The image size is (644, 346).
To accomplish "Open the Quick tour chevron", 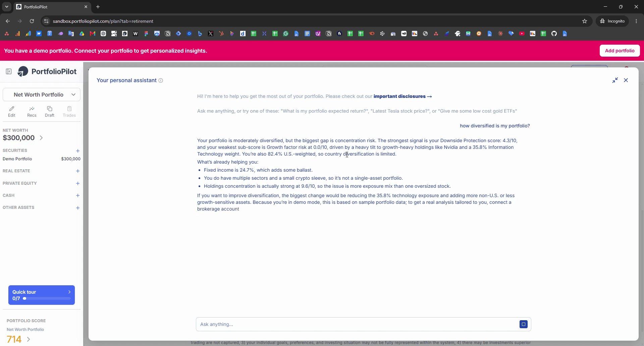I will click(x=69, y=292).
